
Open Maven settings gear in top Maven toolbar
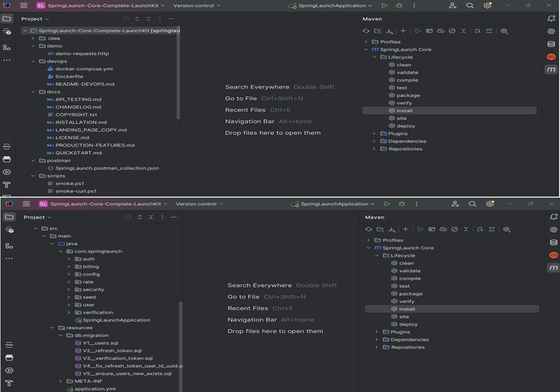point(504,31)
